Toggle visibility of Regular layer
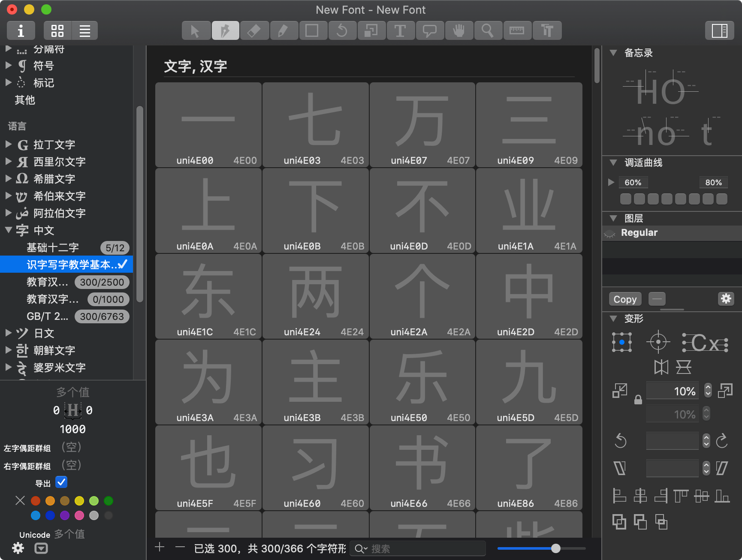The image size is (742, 560). coord(609,233)
